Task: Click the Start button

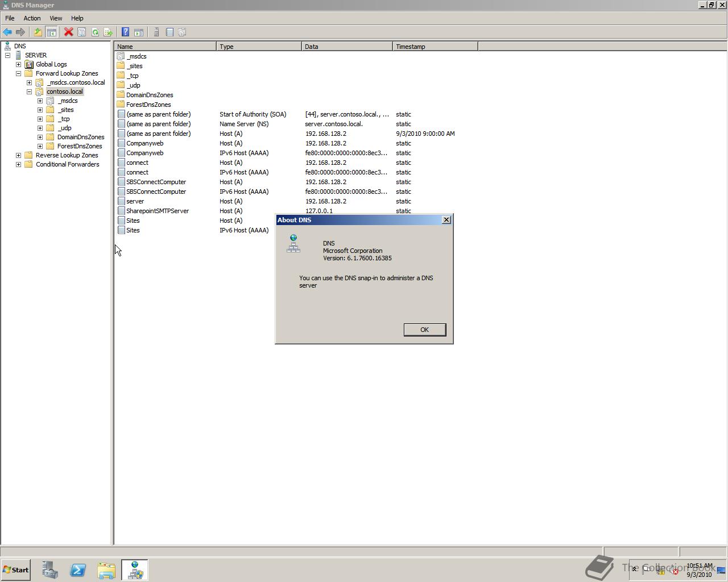Action: [16, 570]
